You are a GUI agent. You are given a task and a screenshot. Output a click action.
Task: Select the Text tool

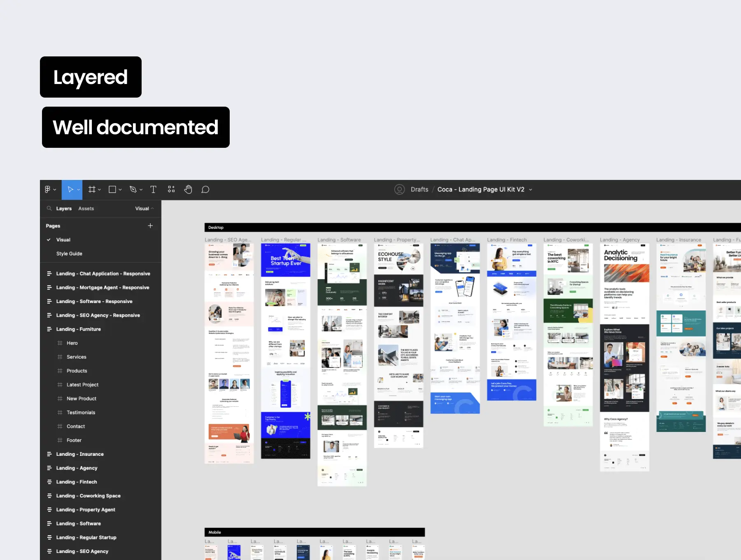pyautogui.click(x=153, y=189)
